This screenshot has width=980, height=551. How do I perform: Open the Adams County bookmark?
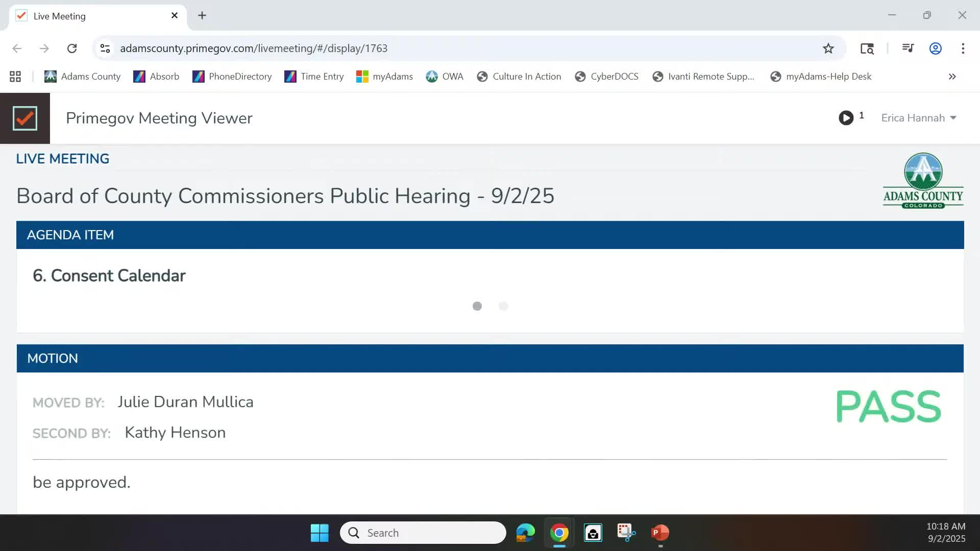83,77
